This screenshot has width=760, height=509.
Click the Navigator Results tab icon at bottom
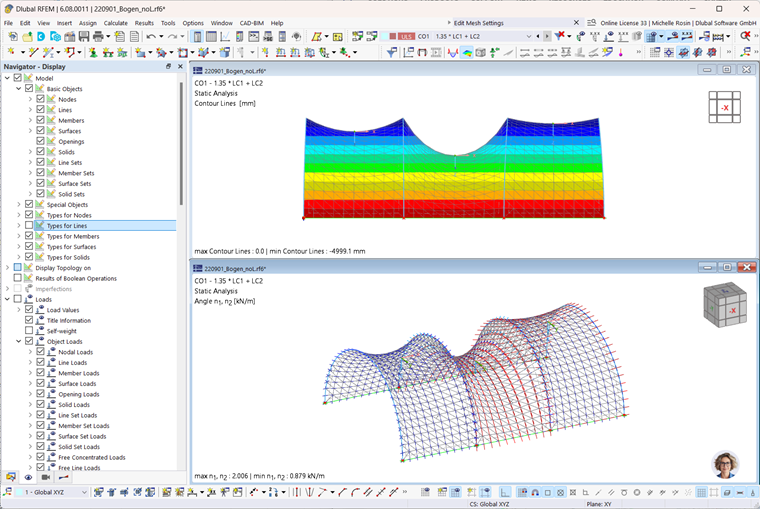point(63,477)
